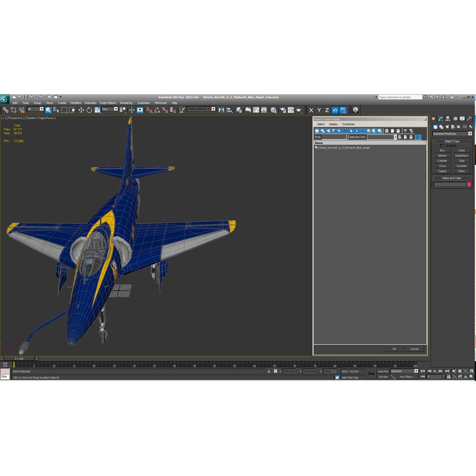Image resolution: width=476 pixels, height=476 pixels.
Task: Toggle Percent Snap
Action: (x=165, y=110)
